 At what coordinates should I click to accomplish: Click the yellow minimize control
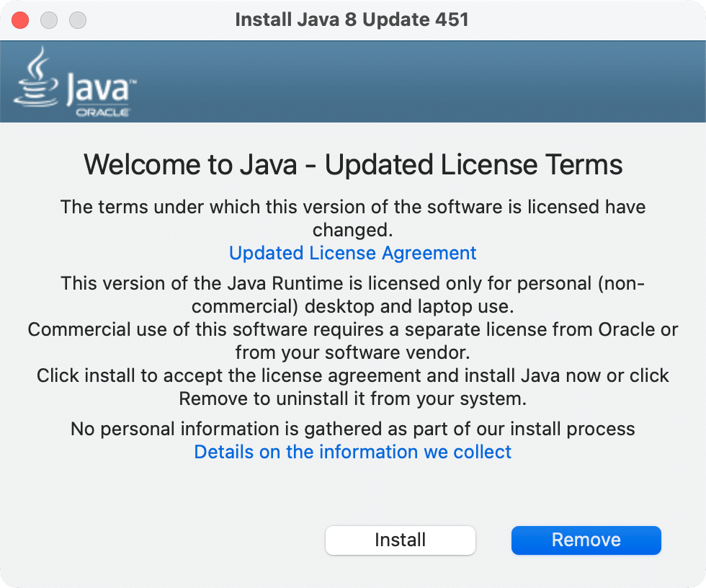click(x=49, y=20)
